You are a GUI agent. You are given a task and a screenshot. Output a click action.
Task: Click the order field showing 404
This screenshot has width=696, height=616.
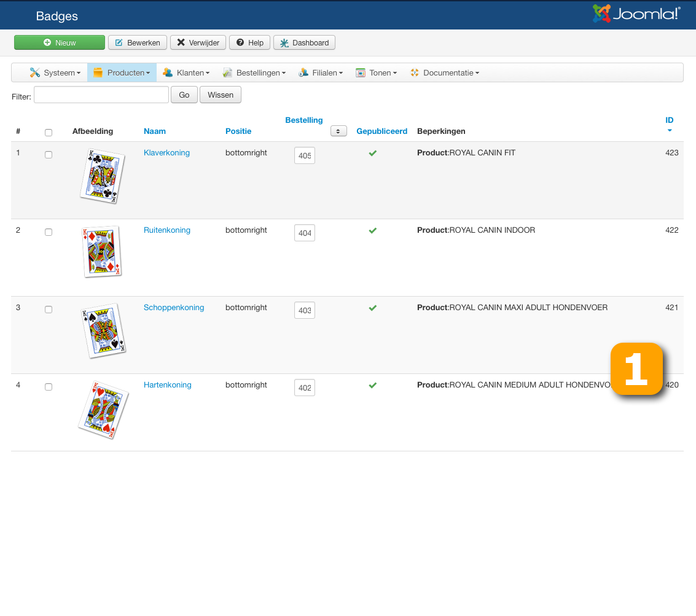click(305, 233)
